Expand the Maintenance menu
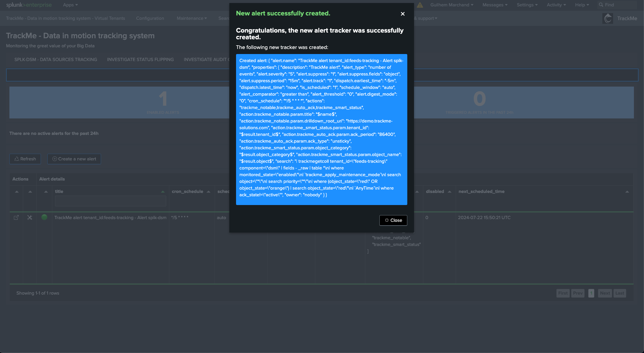This screenshot has width=644, height=353. point(192,18)
